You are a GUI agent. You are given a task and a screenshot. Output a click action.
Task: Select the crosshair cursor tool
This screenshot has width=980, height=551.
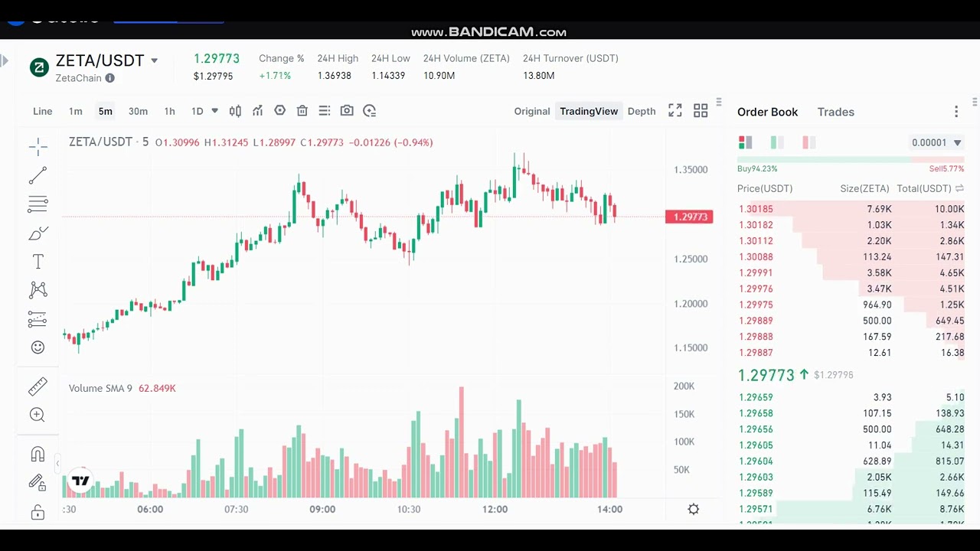[38, 147]
